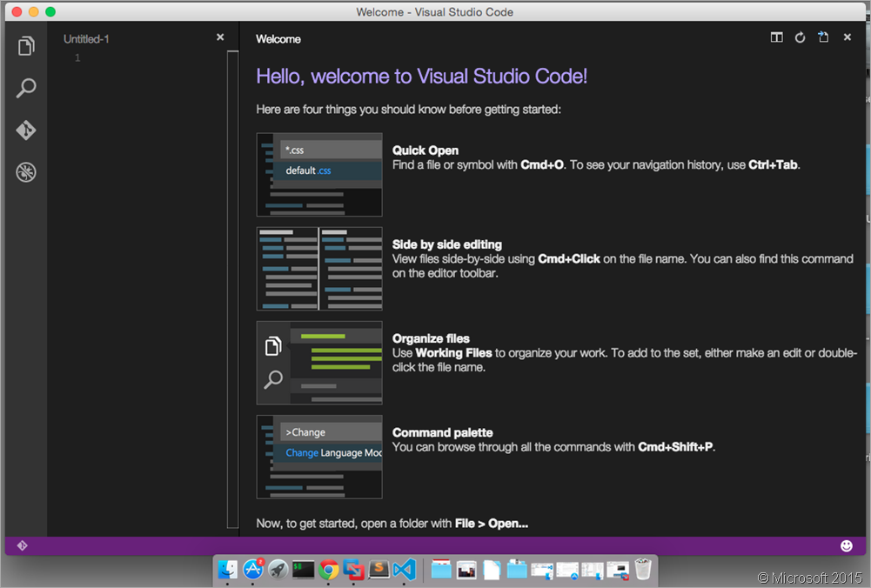Screen dimensions: 871x588
Task: Close the Untitled-1 editor
Action: 220,37
